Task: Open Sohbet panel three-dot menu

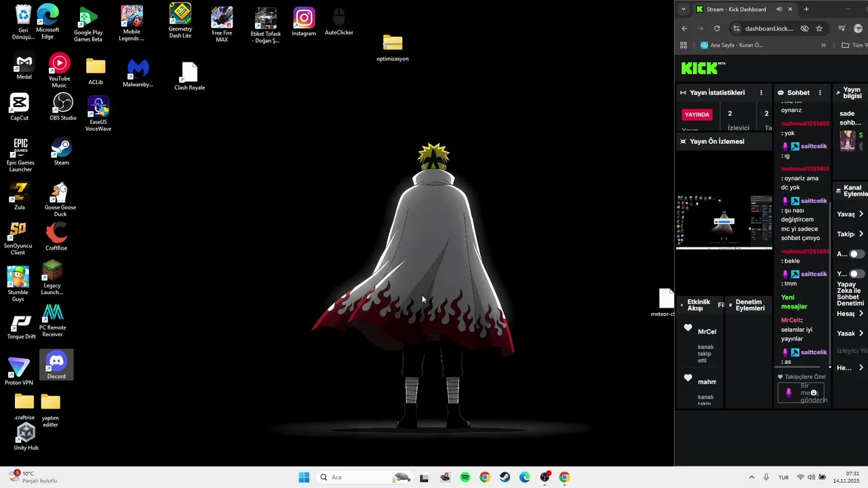Action: point(820,93)
